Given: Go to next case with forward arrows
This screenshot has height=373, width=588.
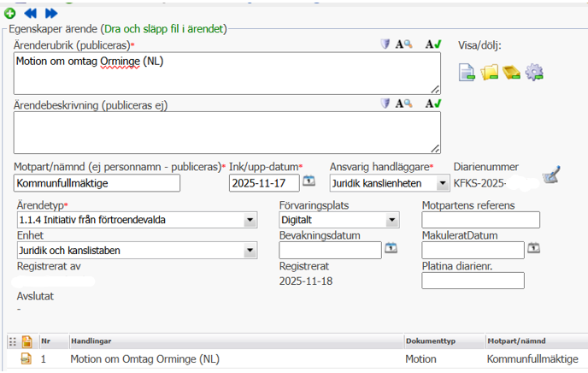Looking at the screenshot, I should 51,13.
